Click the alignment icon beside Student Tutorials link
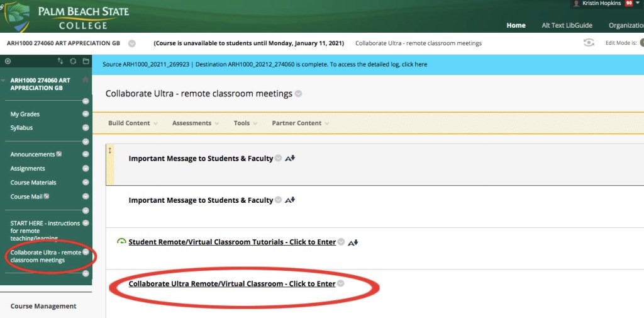Viewport: 644px width, 318px height. 353,242
